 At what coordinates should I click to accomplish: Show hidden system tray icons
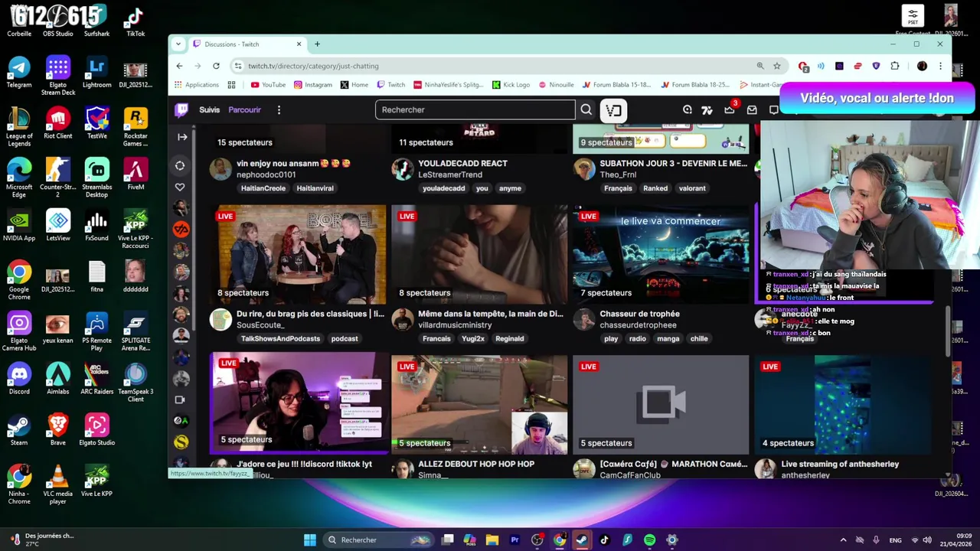[x=843, y=540]
